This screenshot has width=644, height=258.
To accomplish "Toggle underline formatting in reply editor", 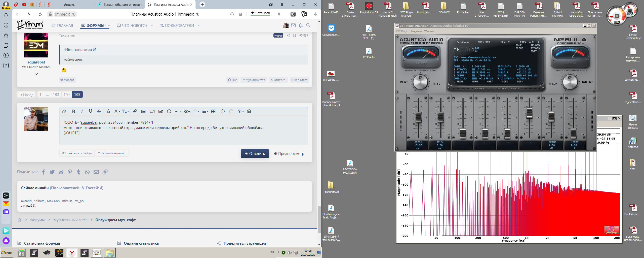I will (91, 111).
